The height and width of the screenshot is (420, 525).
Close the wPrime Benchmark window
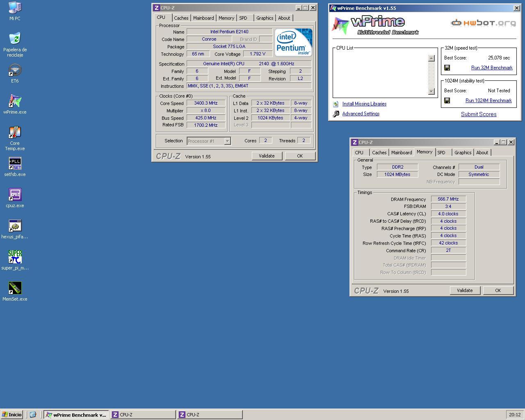coord(516,8)
